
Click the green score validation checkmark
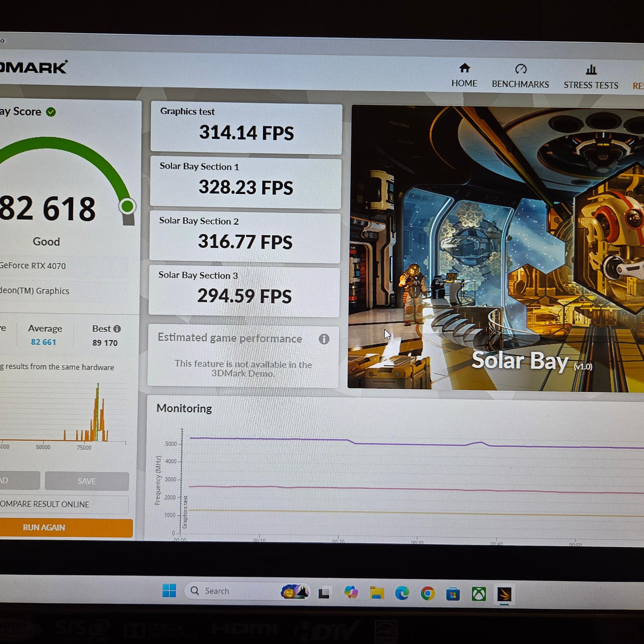51,112
